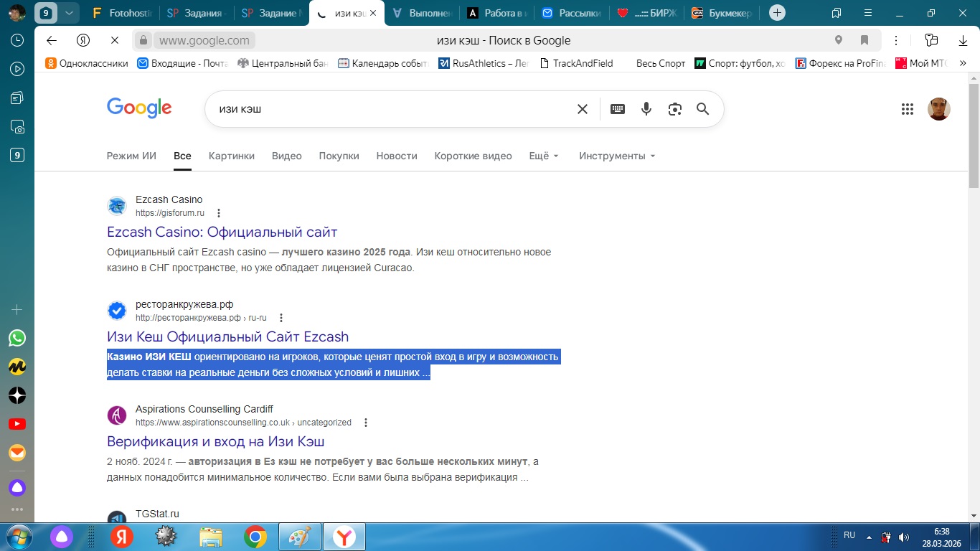Image resolution: width=980 pixels, height=551 pixels.
Task: Click the Yandex "Я" home button
Action: [x=84, y=40]
